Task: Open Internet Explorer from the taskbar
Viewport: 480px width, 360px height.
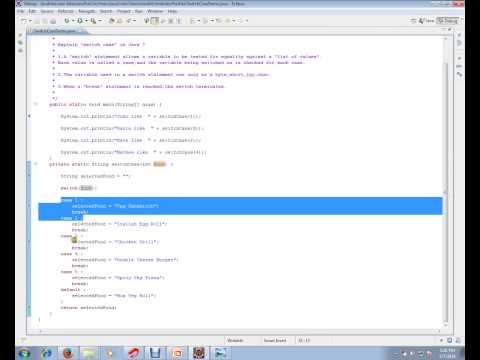Action: tap(46, 353)
